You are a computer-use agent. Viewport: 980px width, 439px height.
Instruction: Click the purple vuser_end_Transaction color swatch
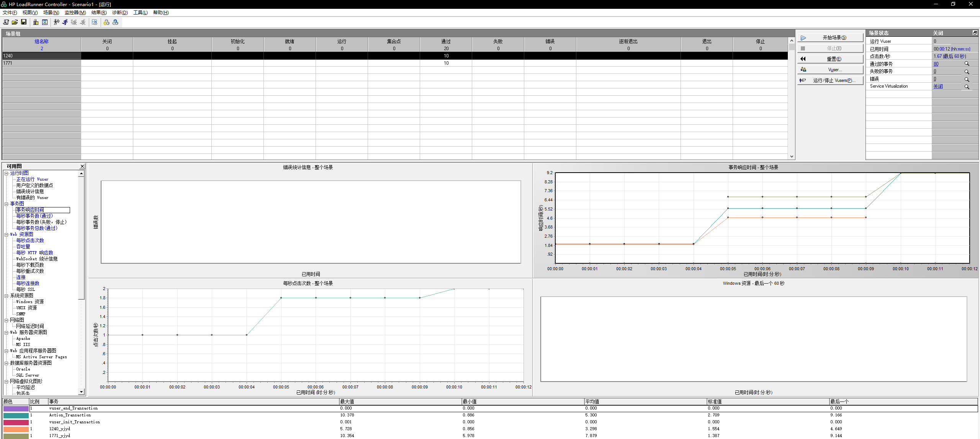[16, 408]
